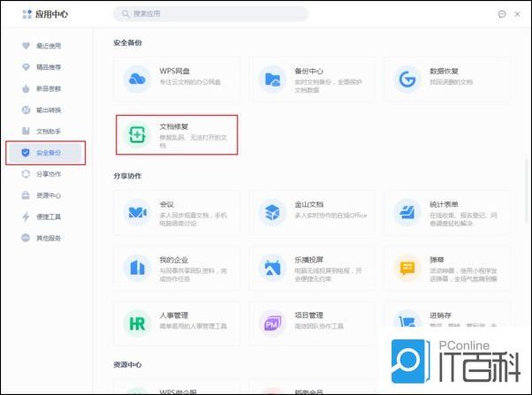Viewport: 532px width, 395px height.
Task: Select the 输出转换 category
Action: 45,110
